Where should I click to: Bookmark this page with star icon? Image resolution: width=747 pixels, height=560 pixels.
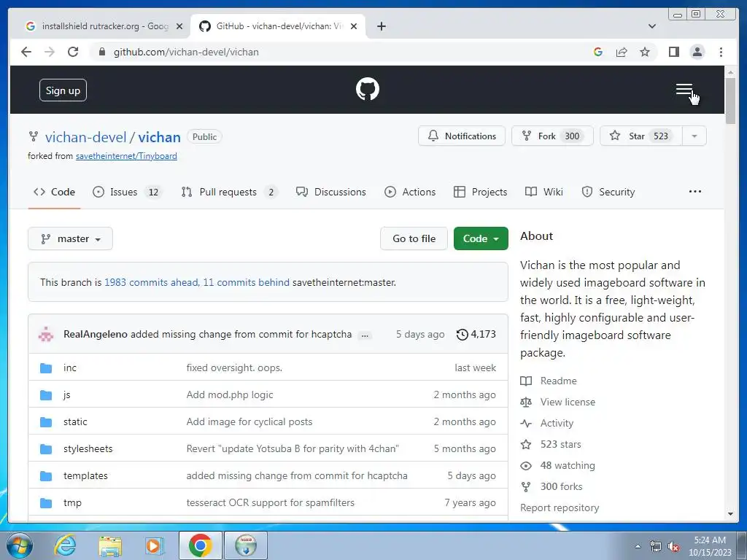(645, 52)
